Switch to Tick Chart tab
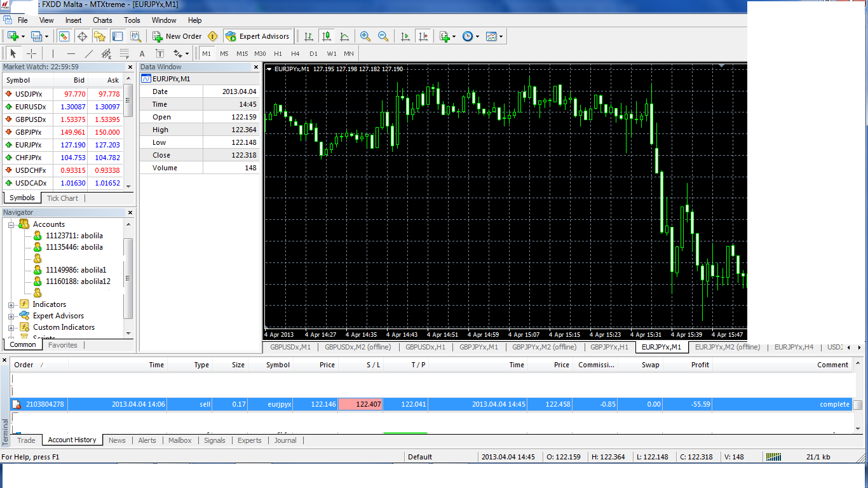Screen dimensions: 868x488 [x=62, y=198]
